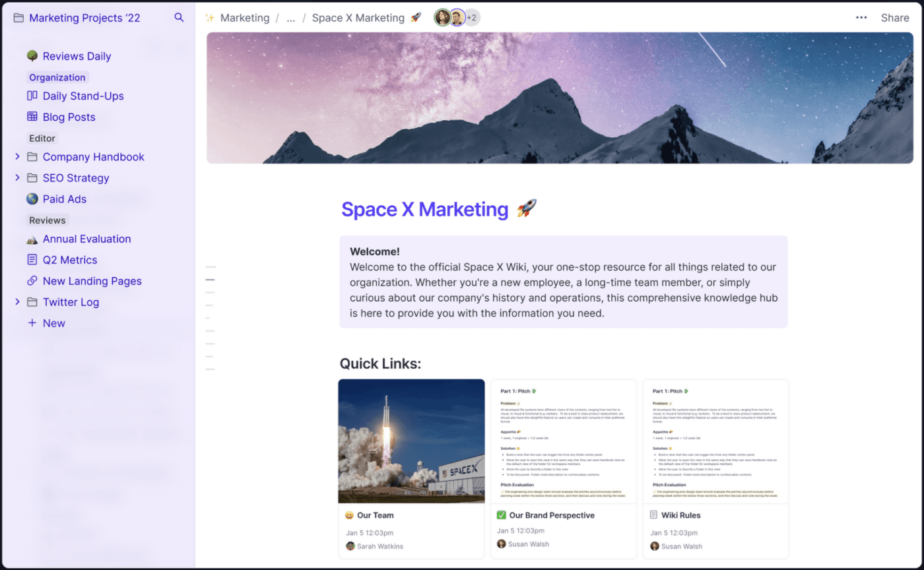
Task: Open the collapsed breadcrumb ellipsis
Action: pos(290,18)
